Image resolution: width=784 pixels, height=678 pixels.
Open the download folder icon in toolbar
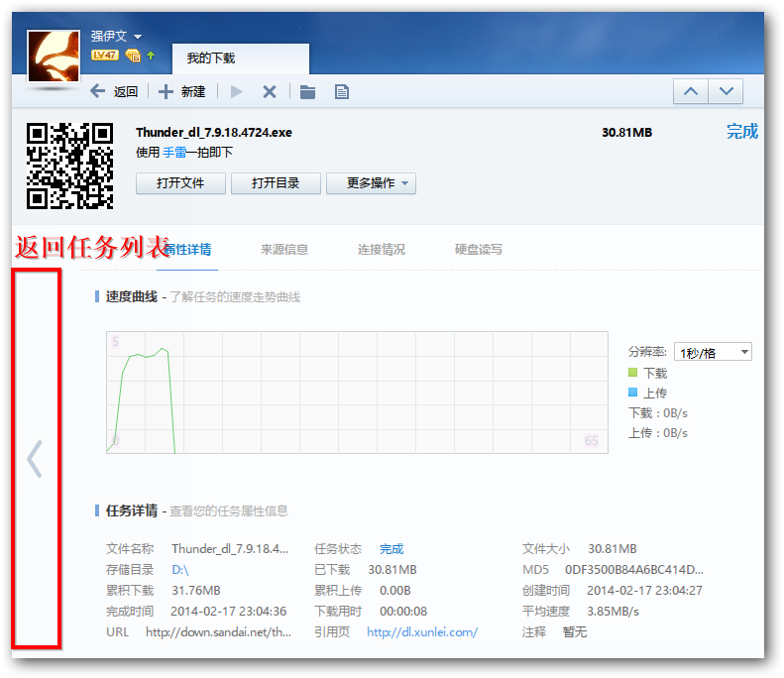pos(307,92)
